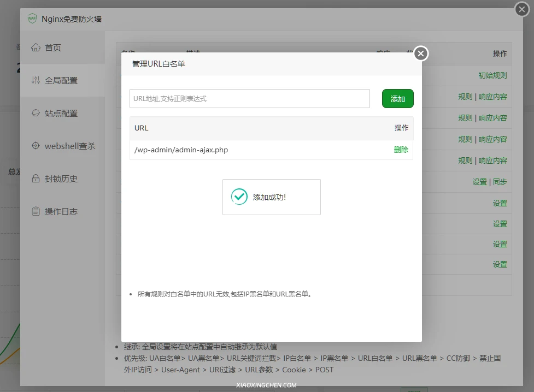
Task: Click the green checkmark success icon
Action: pyautogui.click(x=239, y=197)
